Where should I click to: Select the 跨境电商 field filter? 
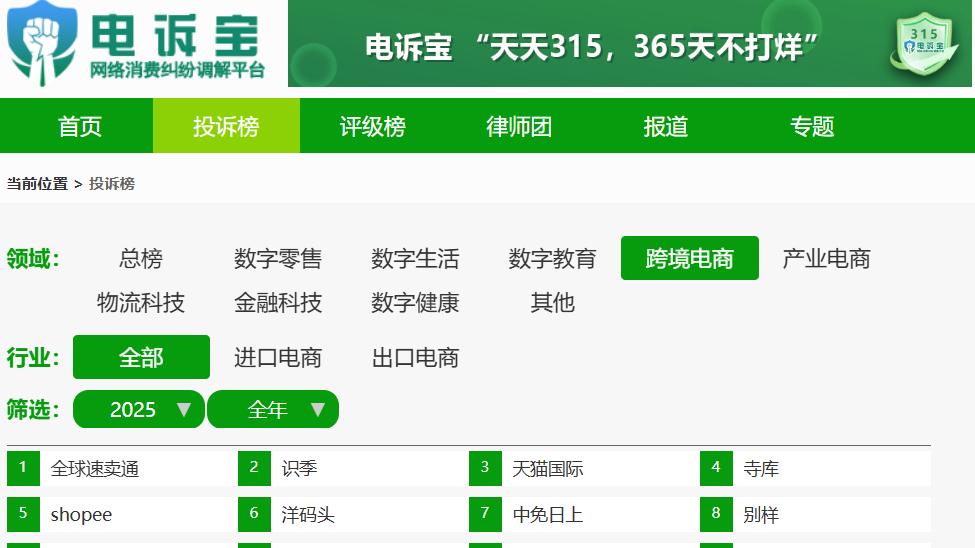click(690, 258)
